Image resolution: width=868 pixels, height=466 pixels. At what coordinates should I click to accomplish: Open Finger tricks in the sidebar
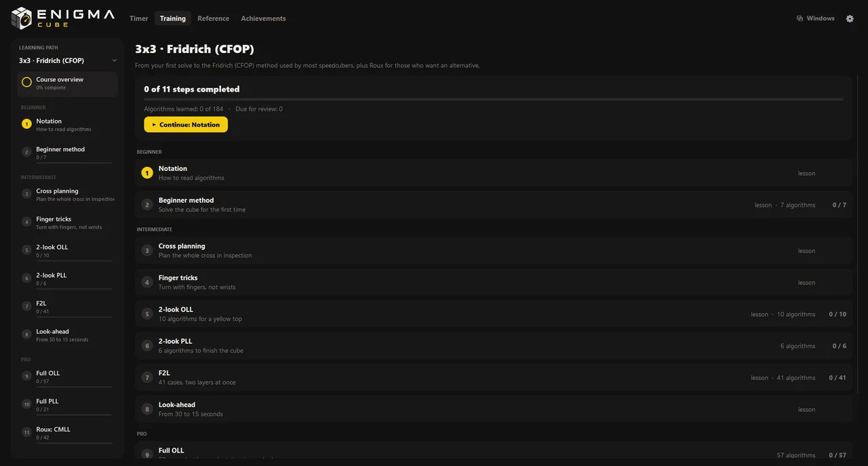[x=68, y=222]
